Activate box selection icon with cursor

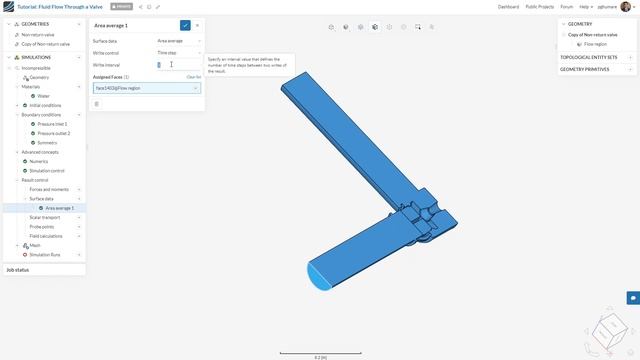(418, 27)
